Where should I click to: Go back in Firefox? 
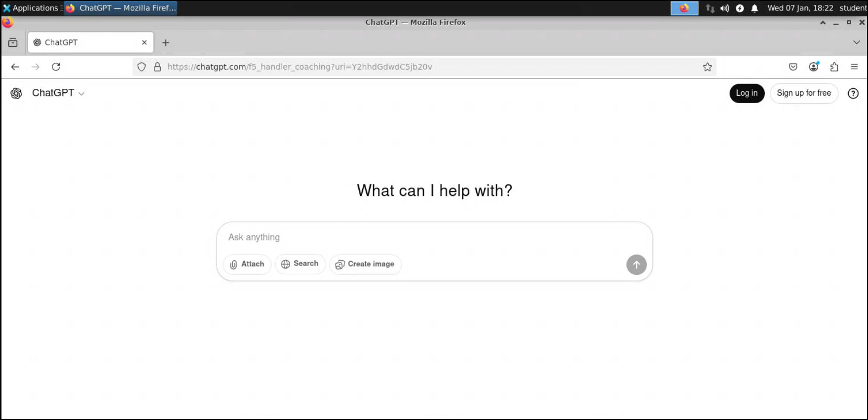point(15,67)
